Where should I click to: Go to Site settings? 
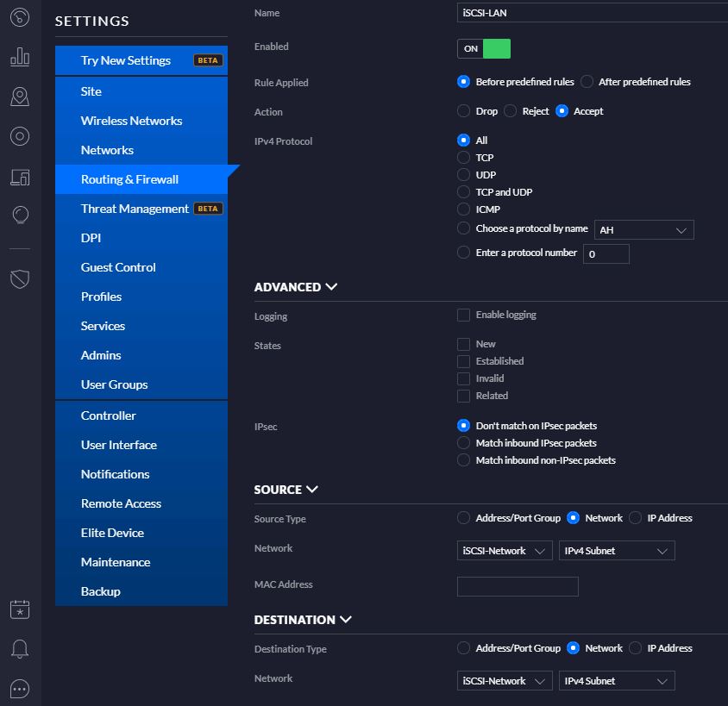click(x=141, y=91)
